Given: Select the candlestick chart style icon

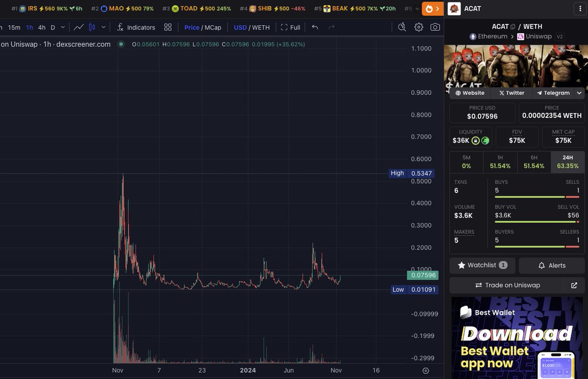Looking at the screenshot, I should [91, 27].
